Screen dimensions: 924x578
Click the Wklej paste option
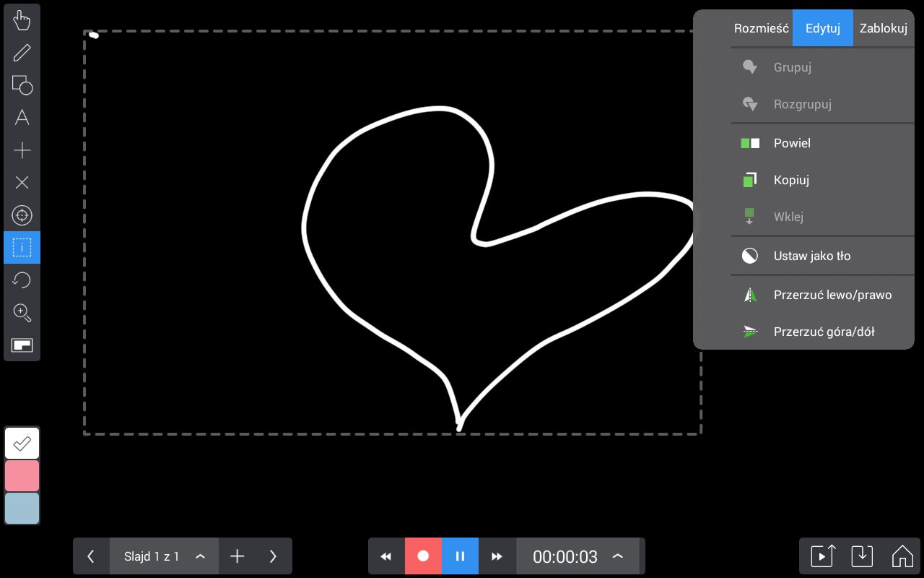click(822, 217)
